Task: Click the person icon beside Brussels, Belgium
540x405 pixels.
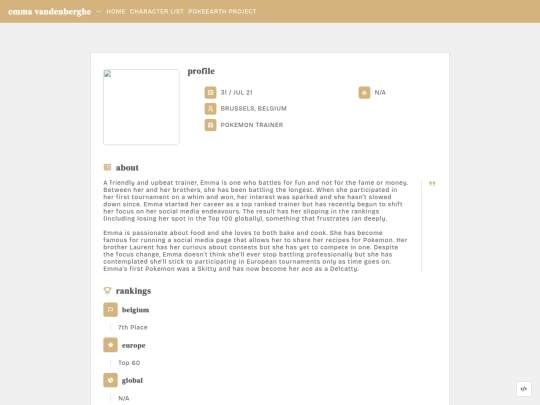Action: pos(210,109)
